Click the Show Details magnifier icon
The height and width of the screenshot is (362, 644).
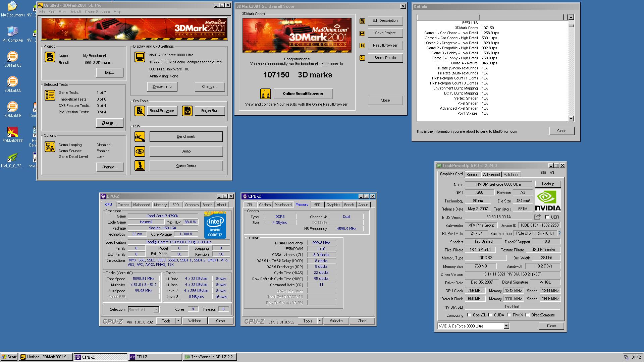[x=362, y=58]
